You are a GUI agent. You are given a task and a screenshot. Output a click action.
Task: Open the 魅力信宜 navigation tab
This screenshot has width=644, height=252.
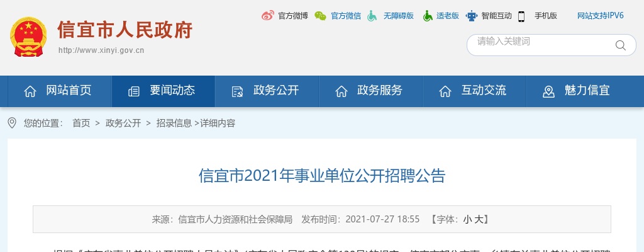tap(577, 91)
